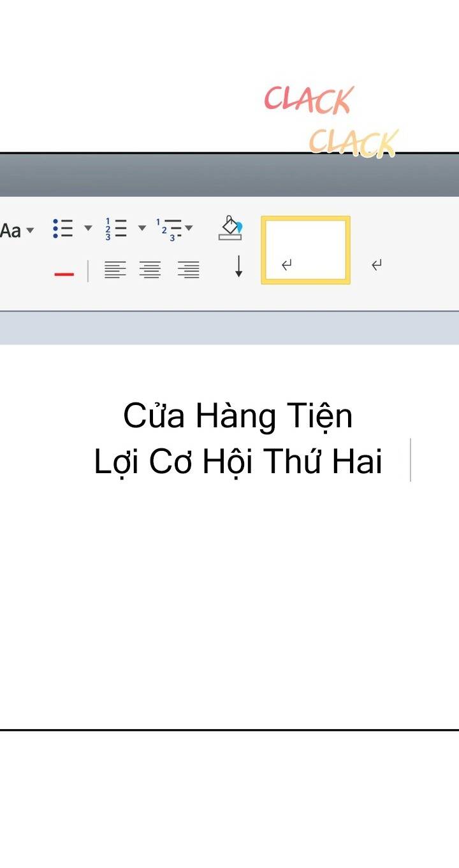Viewport: 459px width, 868px height.
Task: Click on the line 'Lợi Cơ Hội Thứ Hai'
Action: click(x=238, y=462)
